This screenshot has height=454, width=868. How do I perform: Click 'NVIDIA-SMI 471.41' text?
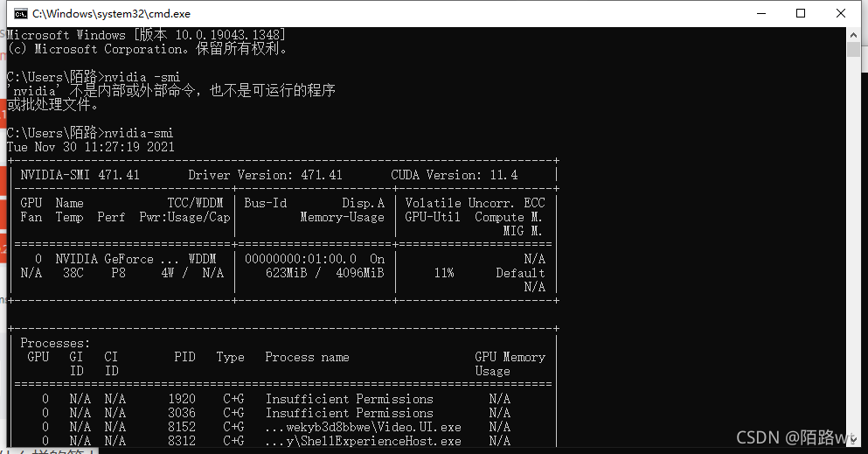(x=80, y=175)
